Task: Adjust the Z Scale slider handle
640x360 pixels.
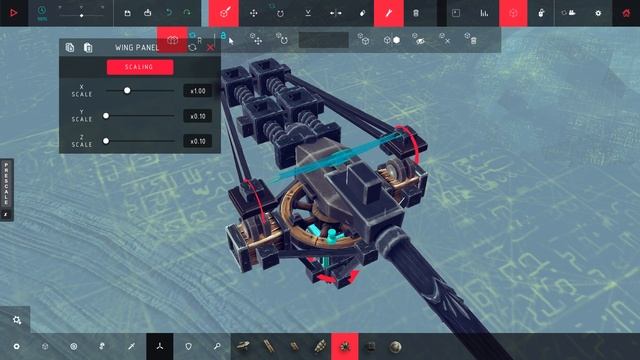Action: (x=106, y=141)
